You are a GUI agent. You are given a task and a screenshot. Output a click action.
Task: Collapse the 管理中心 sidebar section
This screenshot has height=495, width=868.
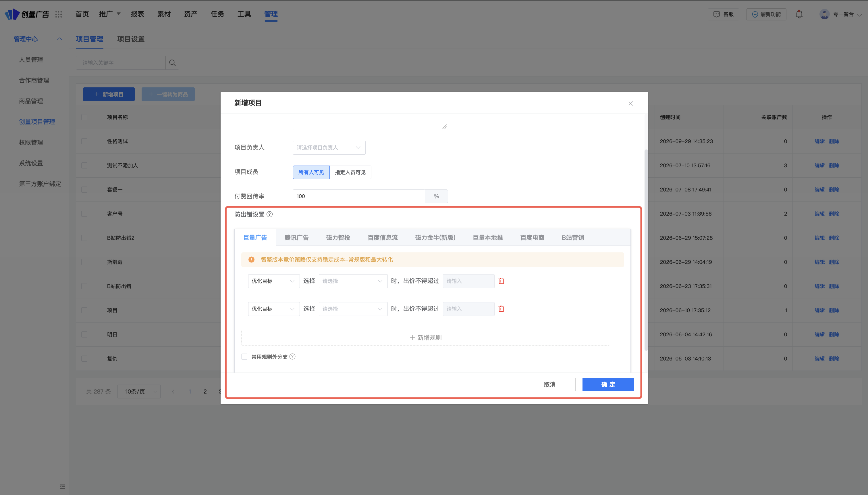click(60, 39)
